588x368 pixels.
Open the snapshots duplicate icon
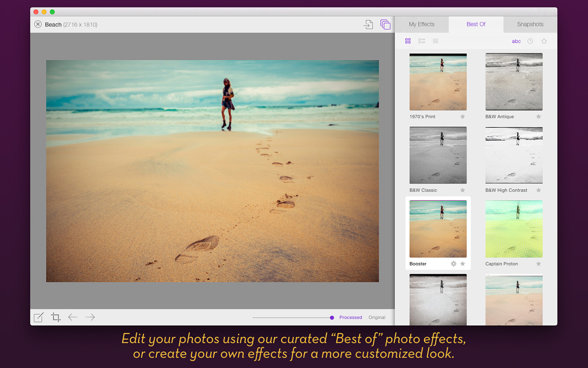(385, 24)
